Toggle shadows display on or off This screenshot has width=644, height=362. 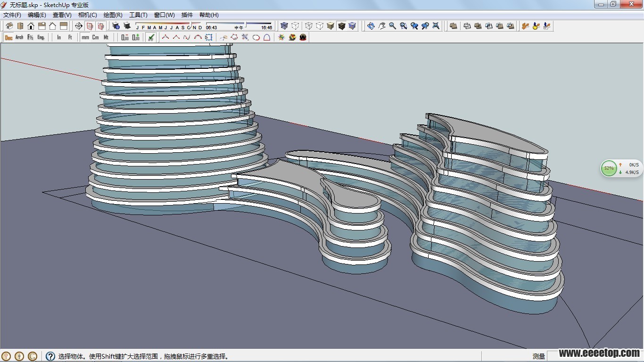(127, 26)
